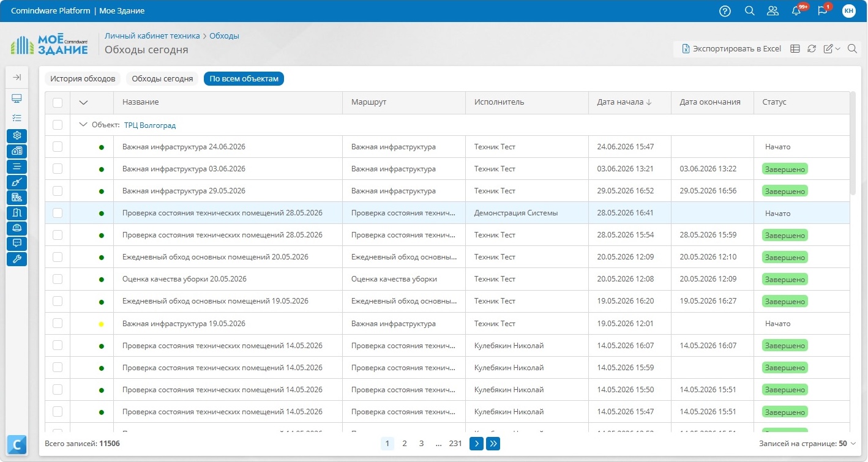
Task: Open the wrench maintenance icon in sidebar
Action: coord(17,259)
